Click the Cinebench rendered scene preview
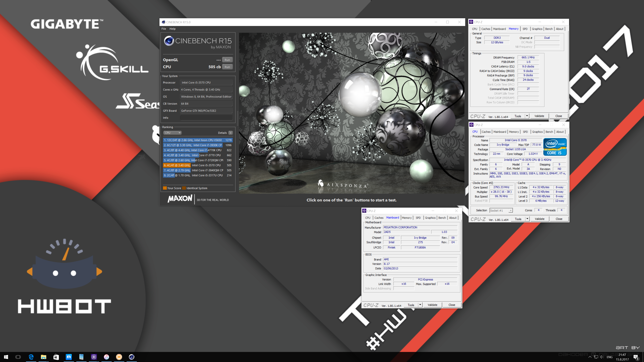Screen dimensions: 644x362 tap(352, 113)
